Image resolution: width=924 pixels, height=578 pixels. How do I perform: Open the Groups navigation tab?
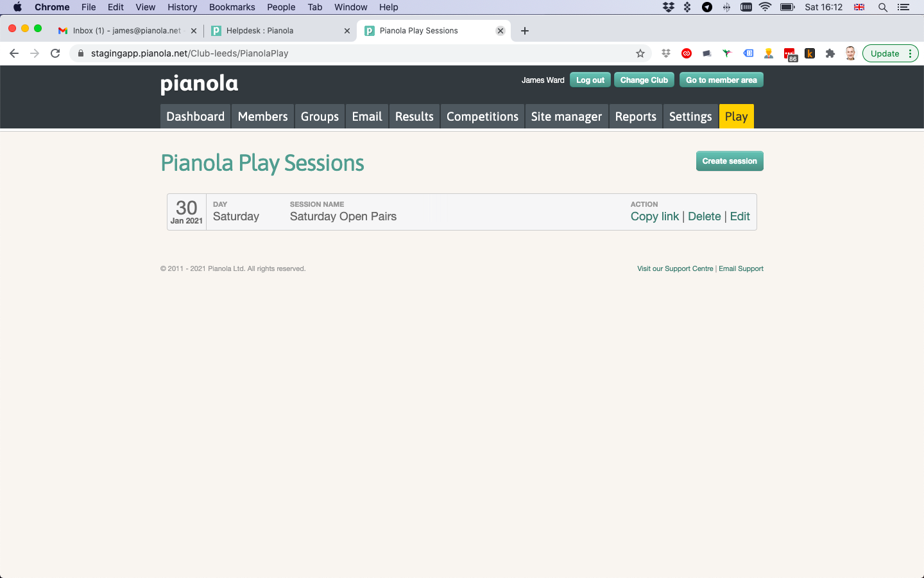click(x=320, y=116)
